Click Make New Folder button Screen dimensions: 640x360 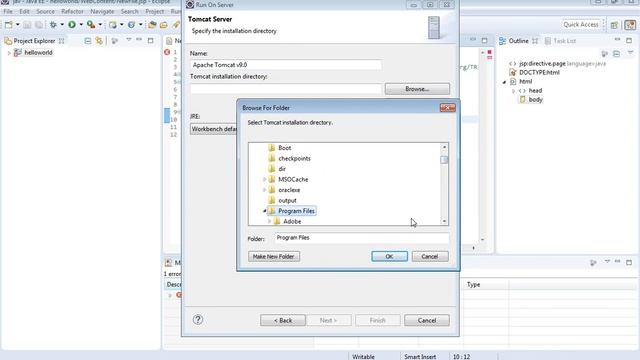[x=274, y=256]
